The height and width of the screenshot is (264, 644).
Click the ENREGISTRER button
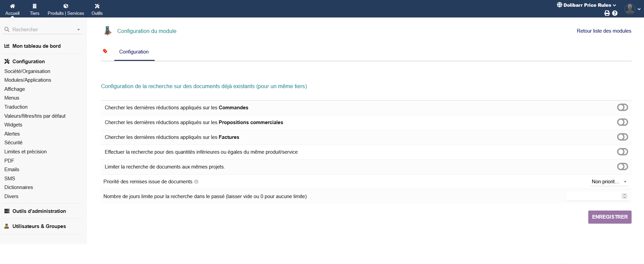(609, 217)
